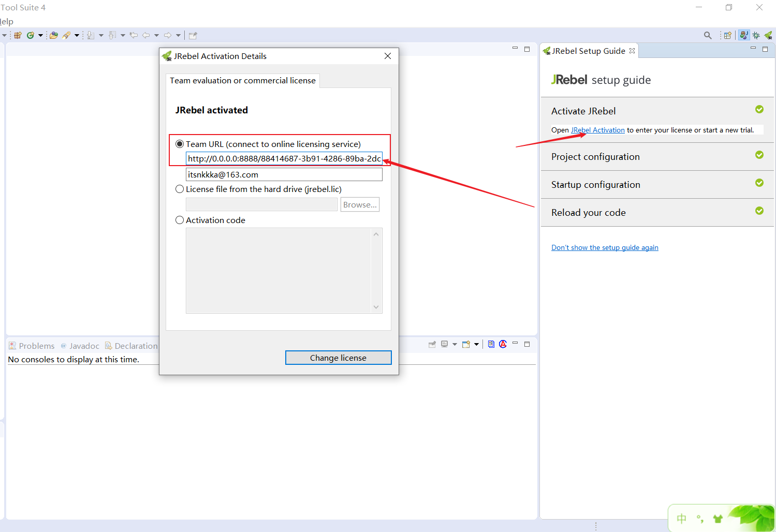776x532 pixels.
Task: Click the Next Annotation toolbar icon
Action: 91,35
